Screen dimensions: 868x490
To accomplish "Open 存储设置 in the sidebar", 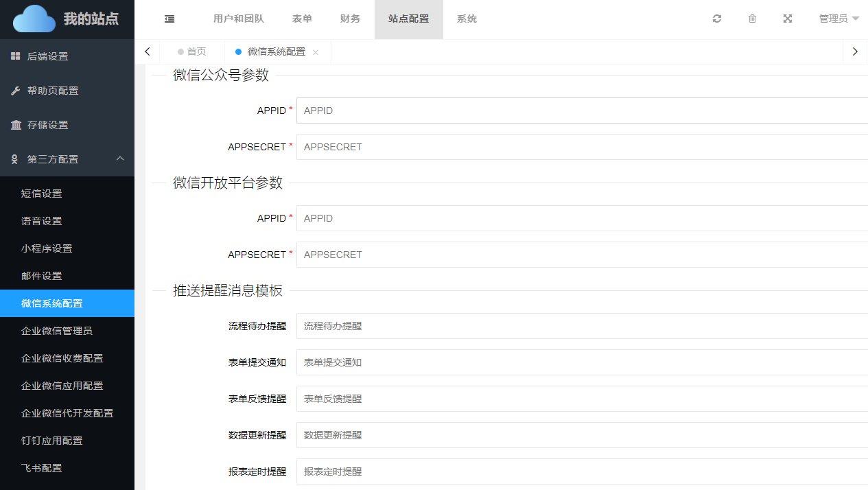I will click(48, 125).
